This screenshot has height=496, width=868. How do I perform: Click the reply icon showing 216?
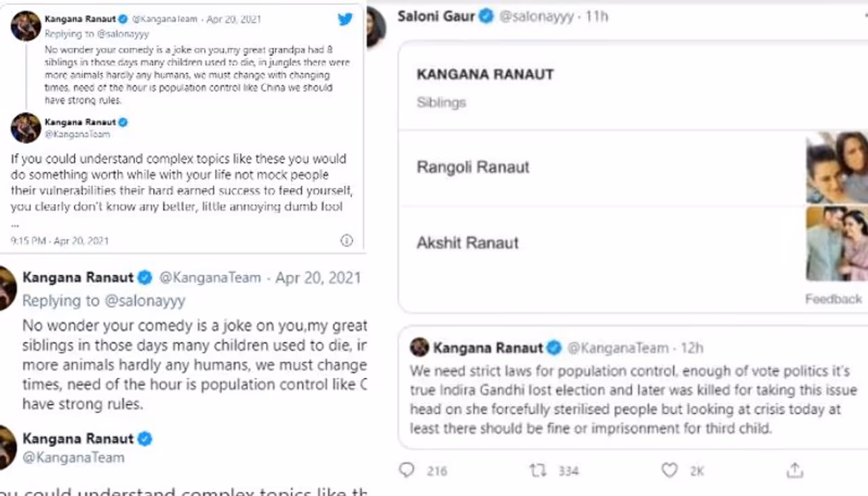407,470
